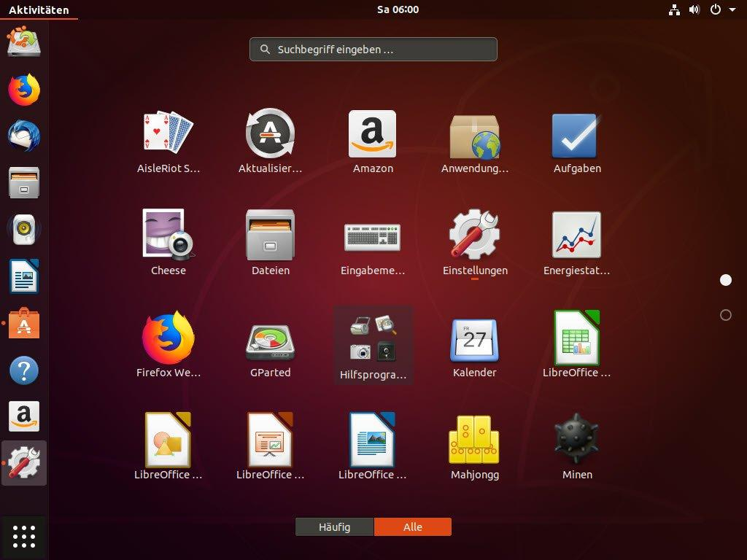Open the Help question mark icon in the dock
Image resolution: width=747 pixels, height=560 pixels.
[24, 370]
